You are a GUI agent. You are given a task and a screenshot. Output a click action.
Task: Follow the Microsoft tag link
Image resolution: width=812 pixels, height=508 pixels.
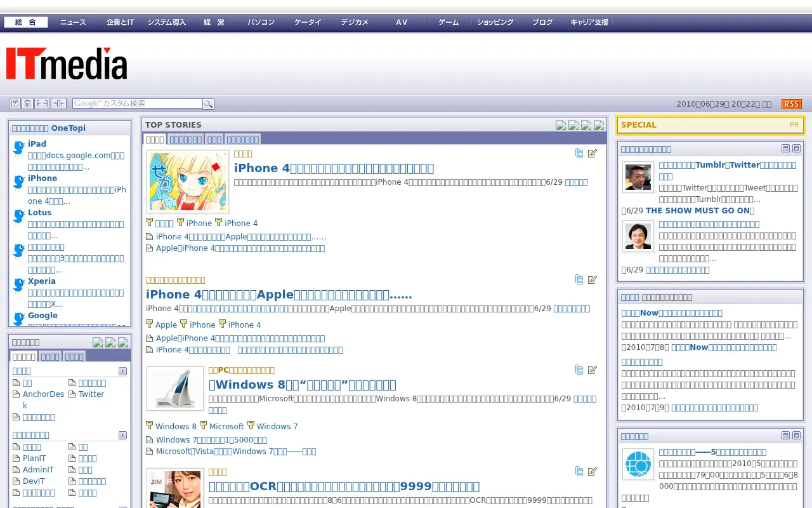(x=226, y=427)
